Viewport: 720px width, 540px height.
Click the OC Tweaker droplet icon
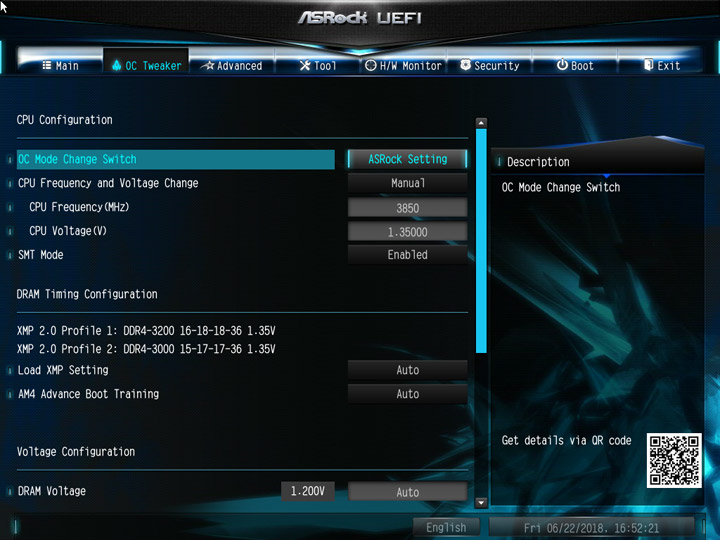pyautogui.click(x=117, y=65)
